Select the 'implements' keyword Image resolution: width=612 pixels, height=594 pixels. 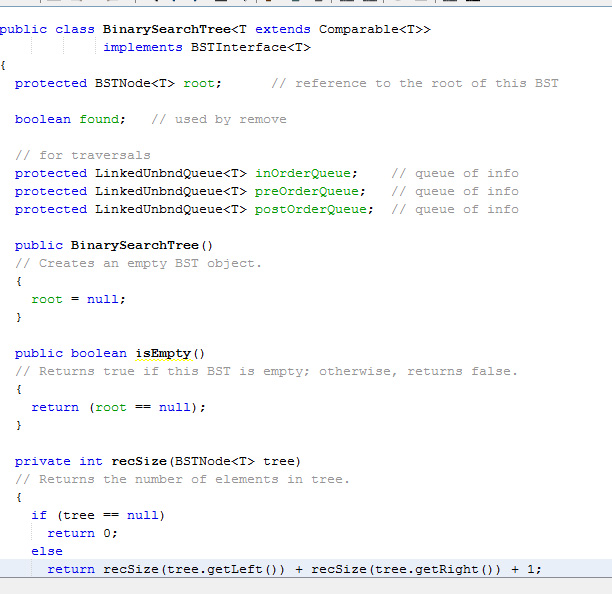(143, 48)
